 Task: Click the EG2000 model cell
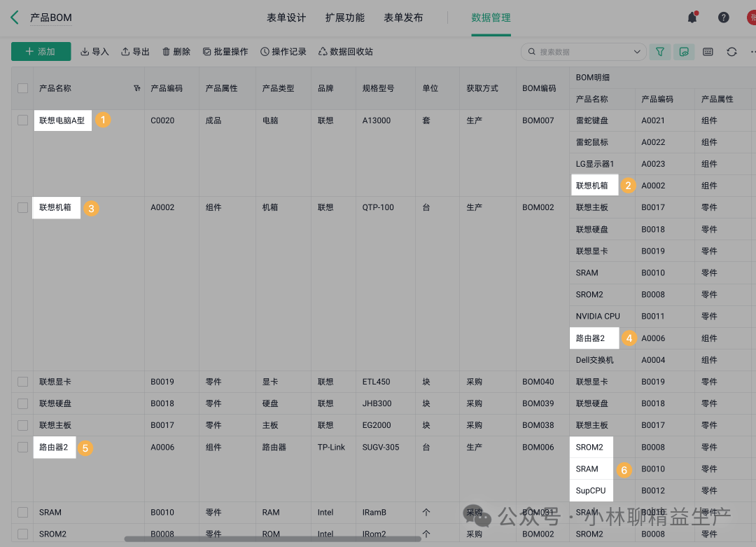(x=377, y=425)
